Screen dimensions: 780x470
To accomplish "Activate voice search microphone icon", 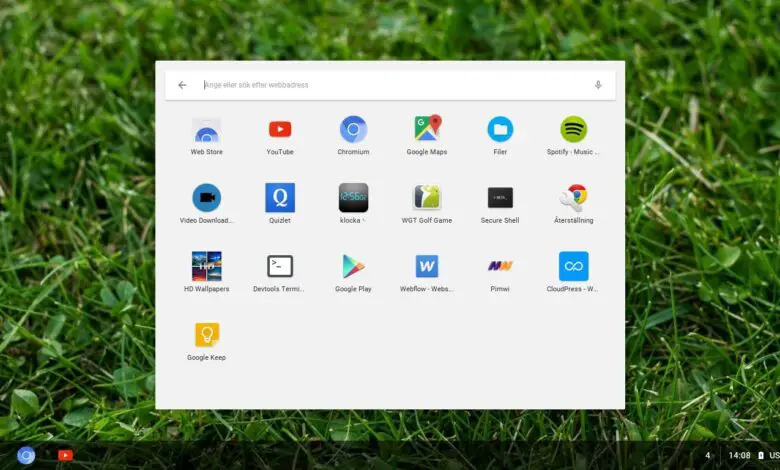I will [x=598, y=85].
